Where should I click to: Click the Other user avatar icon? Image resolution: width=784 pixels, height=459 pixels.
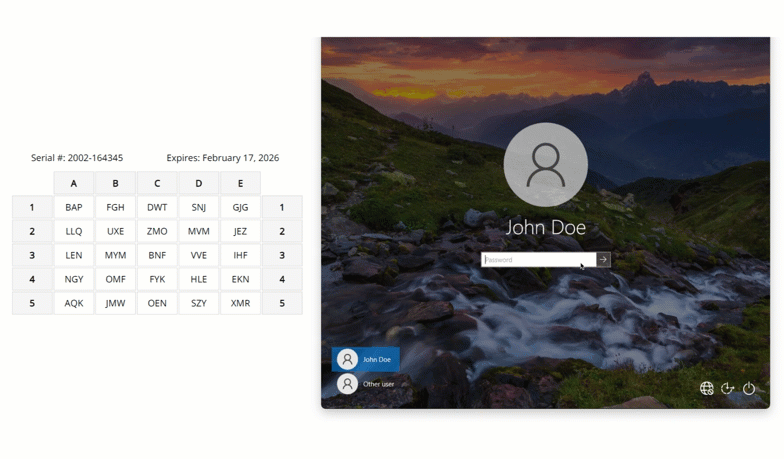point(347,384)
